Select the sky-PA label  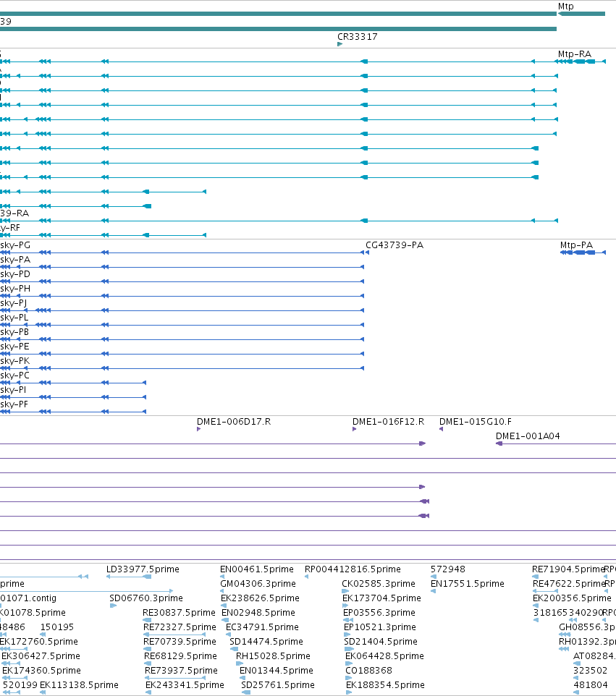pyautogui.click(x=15, y=260)
